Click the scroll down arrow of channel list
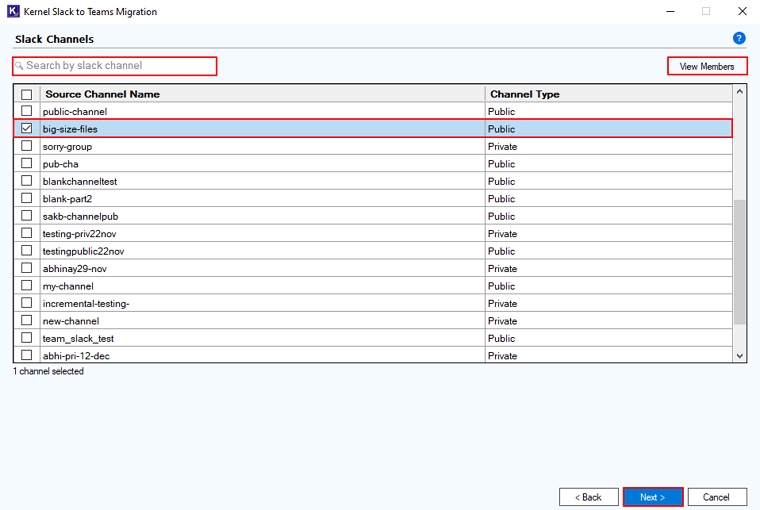This screenshot has width=760, height=510. click(740, 356)
